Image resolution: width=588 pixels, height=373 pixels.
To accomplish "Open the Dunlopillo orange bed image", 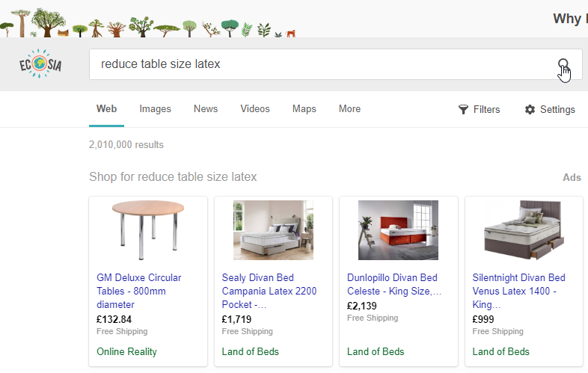I will (398, 229).
